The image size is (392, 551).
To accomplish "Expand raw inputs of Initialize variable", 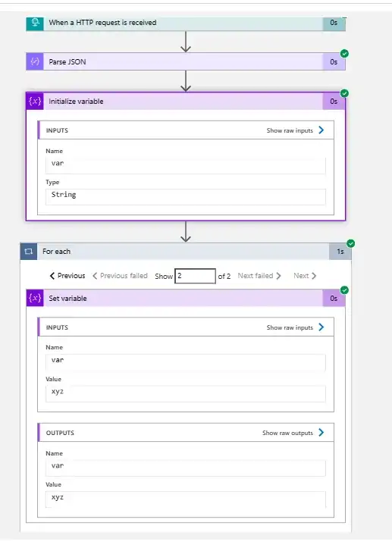I will (295, 130).
